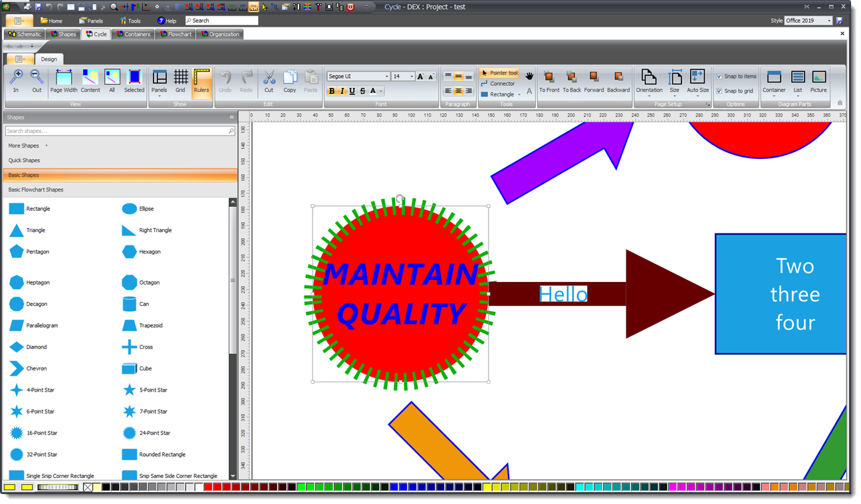Pick the bright red swatch in the color bar

(208, 487)
